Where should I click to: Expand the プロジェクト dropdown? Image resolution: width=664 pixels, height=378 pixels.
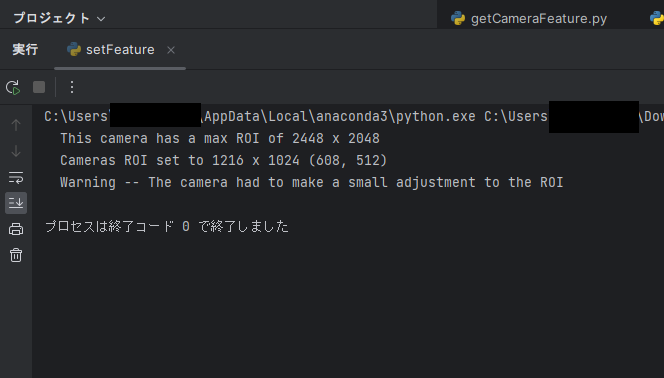(x=59, y=18)
